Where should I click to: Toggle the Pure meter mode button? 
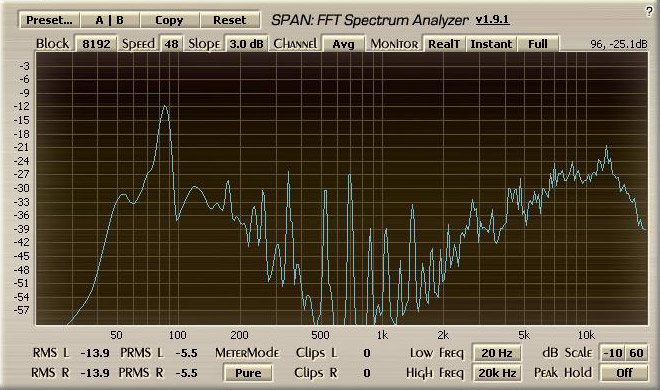pos(248,373)
